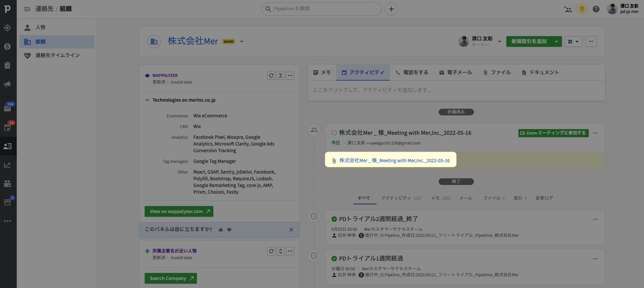Open Deals via the dollar sidebar icon
The image size is (644, 288).
click(x=8, y=47)
